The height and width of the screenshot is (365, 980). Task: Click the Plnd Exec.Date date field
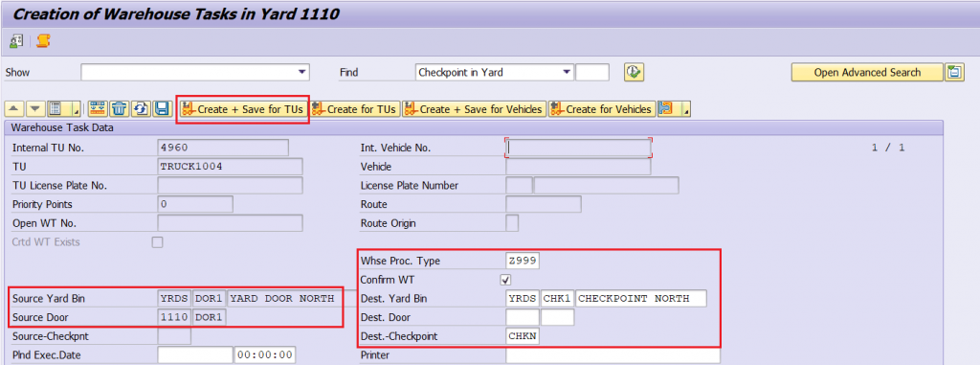click(x=195, y=355)
